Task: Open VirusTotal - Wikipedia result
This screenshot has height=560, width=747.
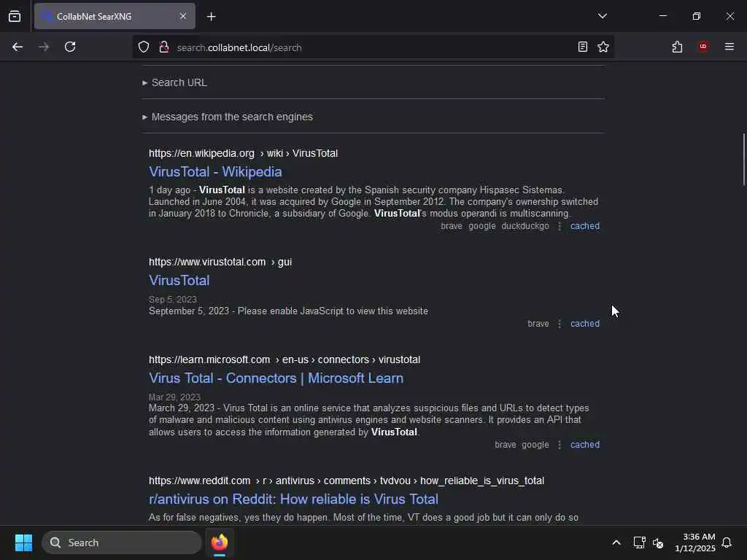Action: click(215, 171)
